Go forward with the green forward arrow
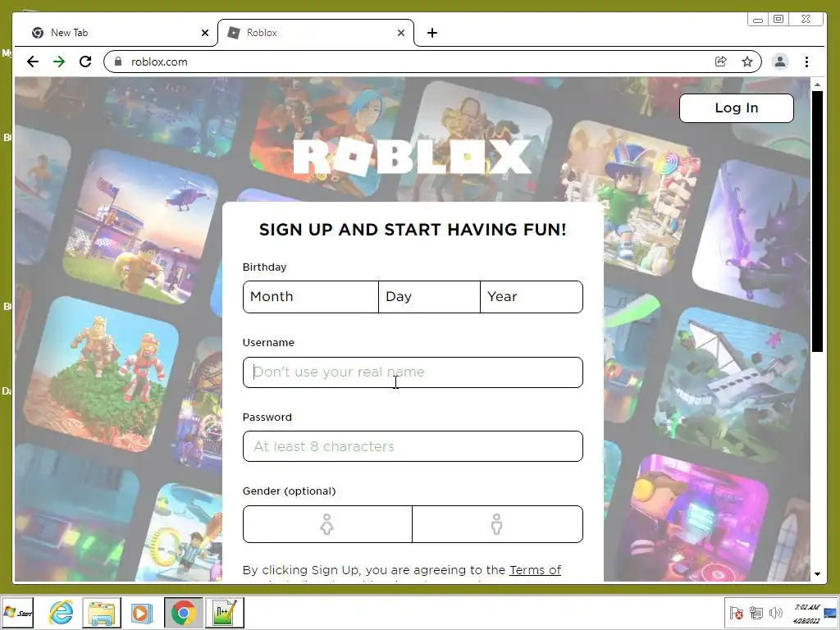The height and width of the screenshot is (630, 840). (59, 62)
